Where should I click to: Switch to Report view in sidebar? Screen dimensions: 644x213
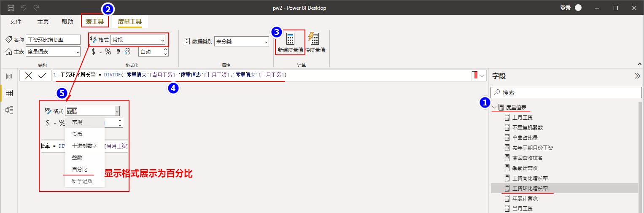[x=9, y=76]
